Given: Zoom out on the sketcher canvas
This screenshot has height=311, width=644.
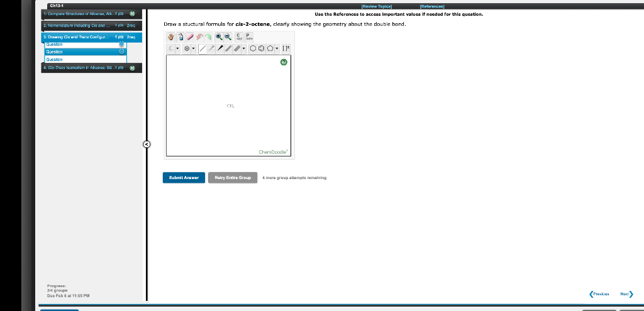Looking at the screenshot, I should pyautogui.click(x=228, y=37).
